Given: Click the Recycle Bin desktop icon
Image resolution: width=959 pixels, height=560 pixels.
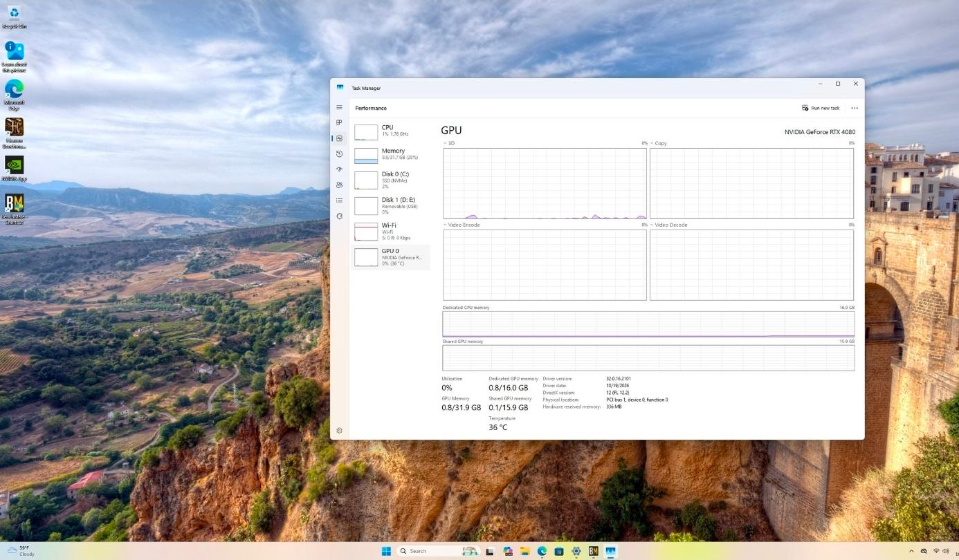Looking at the screenshot, I should (14, 18).
